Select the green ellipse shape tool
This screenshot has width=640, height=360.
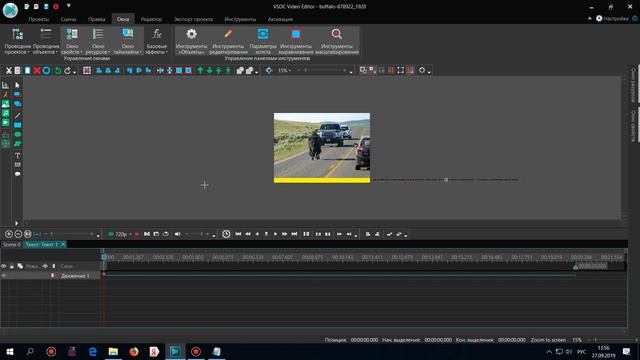(x=17, y=134)
